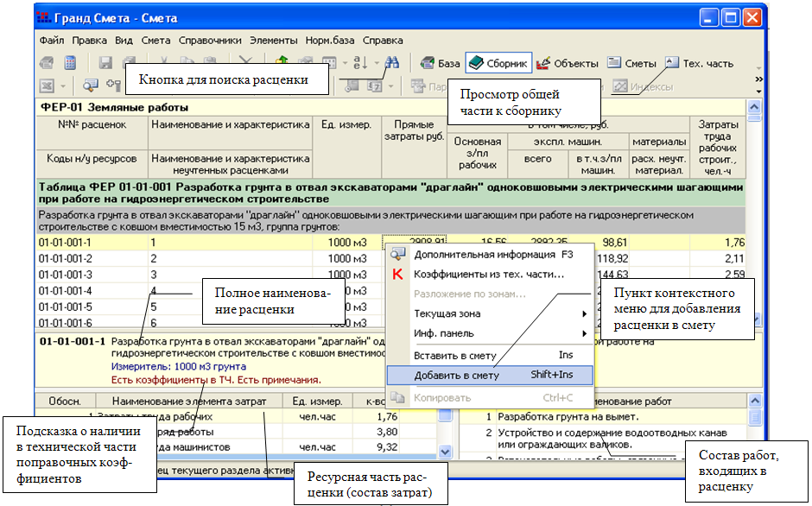Click the alphabetical sort icon

pos(360,63)
